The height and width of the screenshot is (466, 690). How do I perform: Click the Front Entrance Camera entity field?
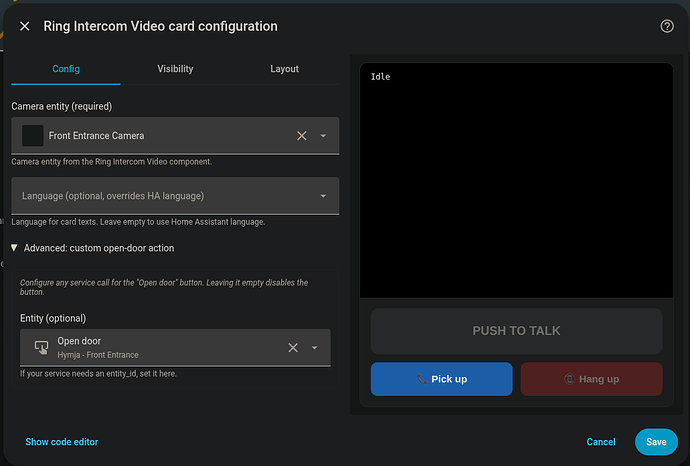[175, 136]
